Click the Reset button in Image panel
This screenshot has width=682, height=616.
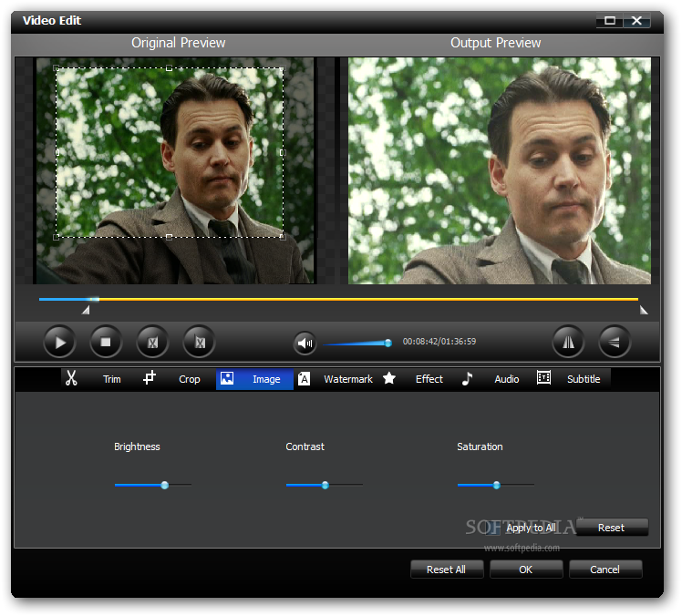coord(611,528)
